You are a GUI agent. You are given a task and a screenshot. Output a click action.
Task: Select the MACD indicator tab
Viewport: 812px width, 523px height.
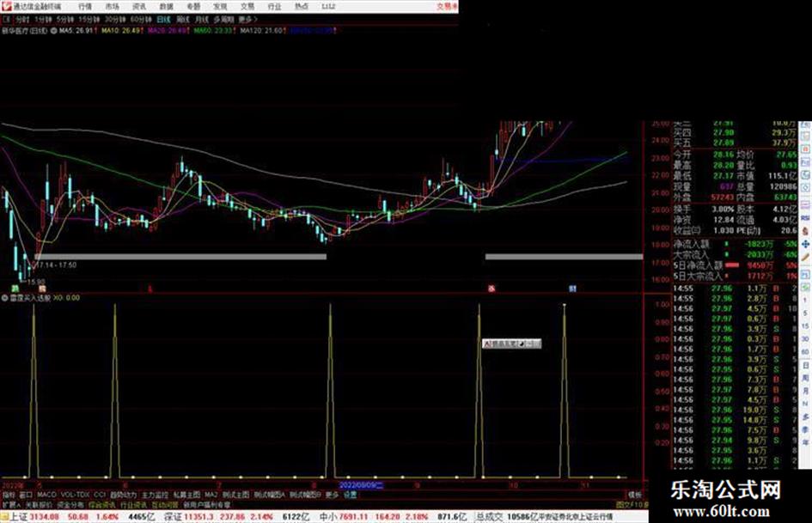[x=46, y=496]
